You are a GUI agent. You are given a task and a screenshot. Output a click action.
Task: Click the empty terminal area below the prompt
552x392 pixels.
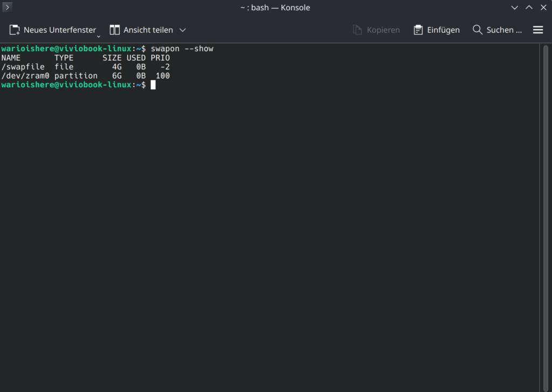[x=270, y=242]
